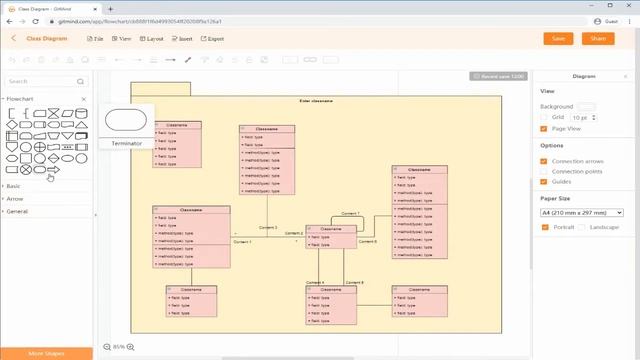Select the off-page connector shape
The height and width of the screenshot is (360, 640).
point(12,147)
